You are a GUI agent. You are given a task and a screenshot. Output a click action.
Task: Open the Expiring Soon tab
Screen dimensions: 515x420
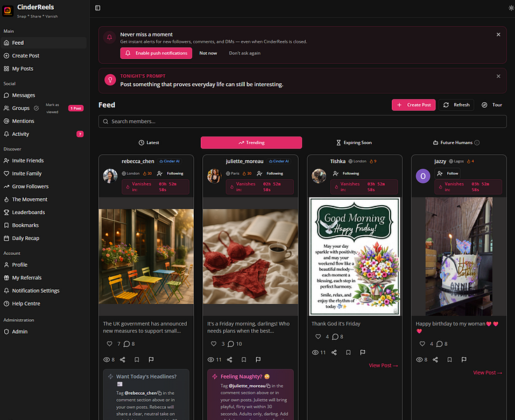pyautogui.click(x=354, y=143)
